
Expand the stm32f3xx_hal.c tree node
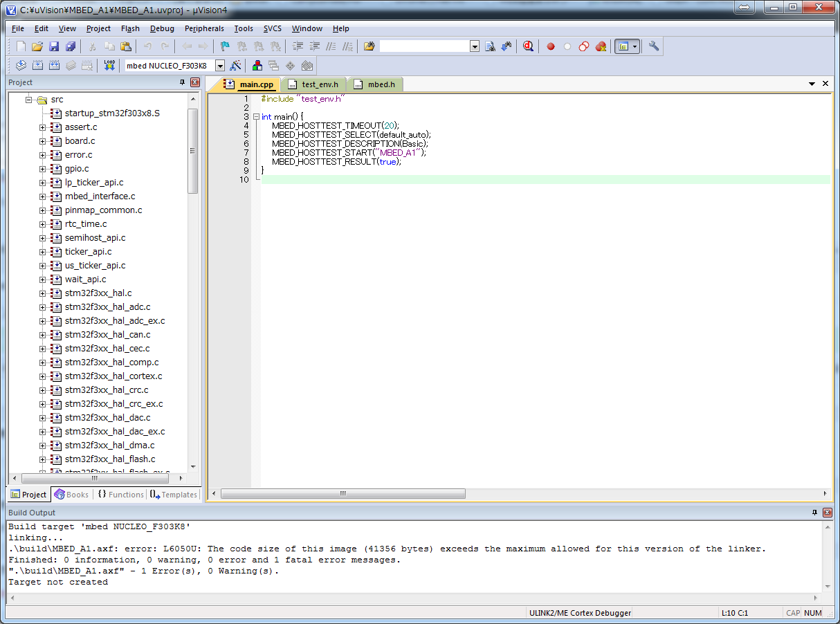coord(43,293)
